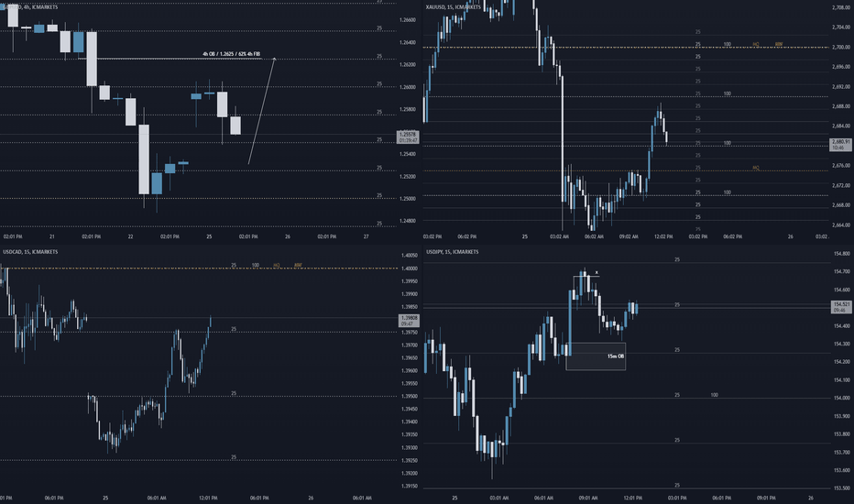854x504 pixels.
Task: Select the orange dashed line at 1.4000
Action: (x=199, y=268)
